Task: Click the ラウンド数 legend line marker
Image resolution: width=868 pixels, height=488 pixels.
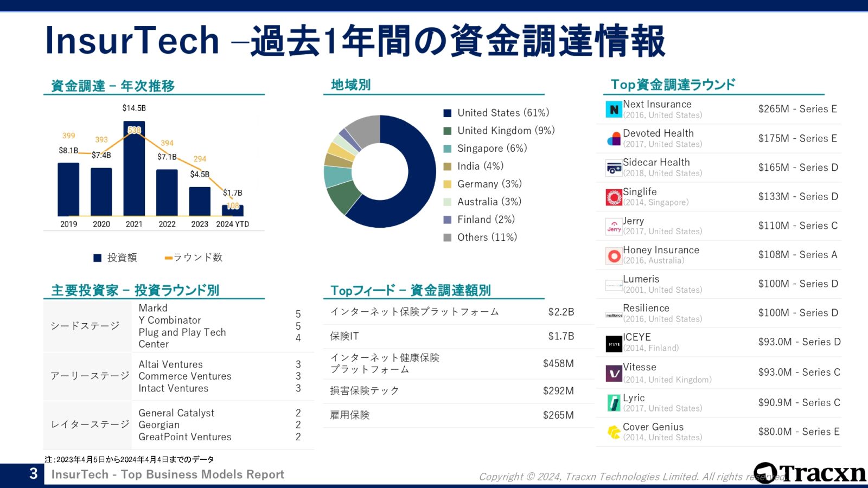Action: 169,258
